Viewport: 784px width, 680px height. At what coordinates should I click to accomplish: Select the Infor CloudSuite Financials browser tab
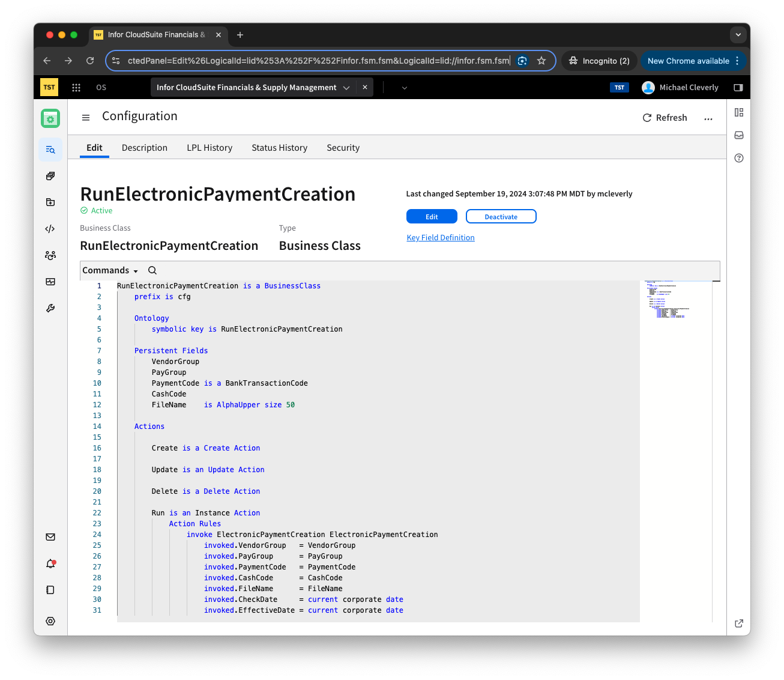point(158,35)
